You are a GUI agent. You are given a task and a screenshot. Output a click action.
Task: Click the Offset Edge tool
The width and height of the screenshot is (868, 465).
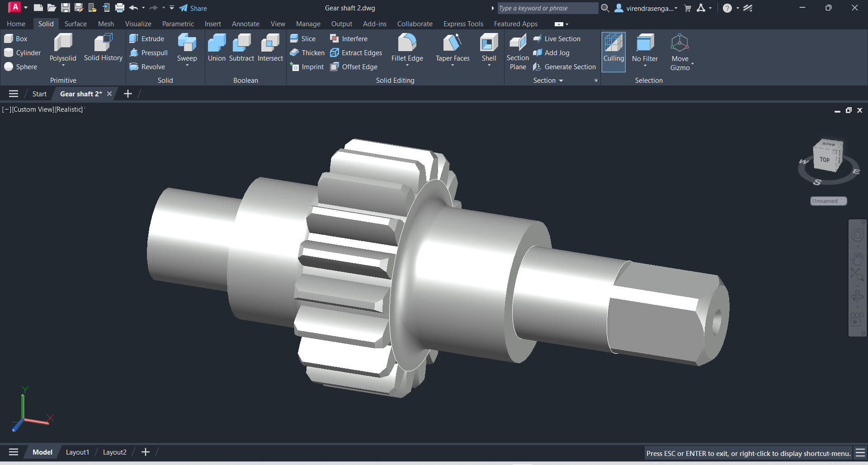point(354,67)
